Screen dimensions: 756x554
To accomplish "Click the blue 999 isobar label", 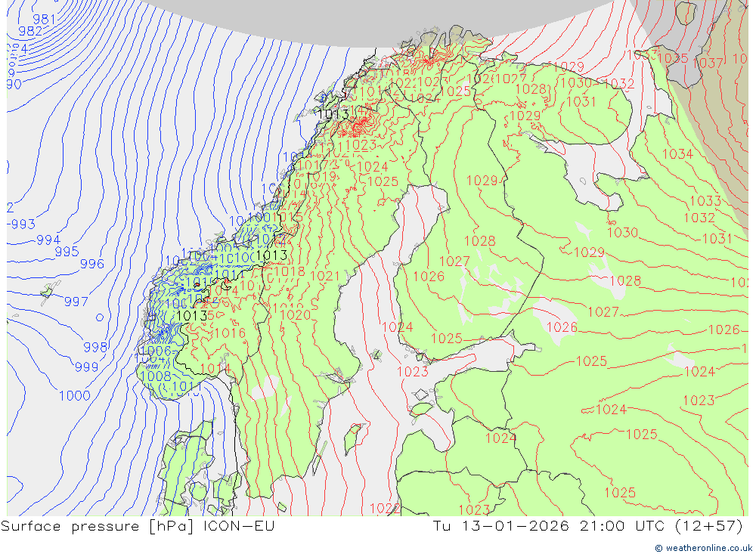I will click(x=86, y=367).
